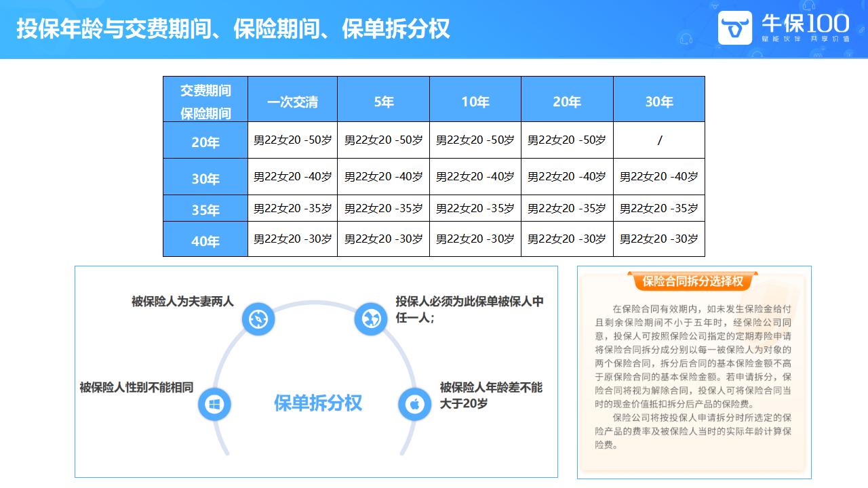Click the compass icon on the arc

pyautogui.click(x=258, y=319)
